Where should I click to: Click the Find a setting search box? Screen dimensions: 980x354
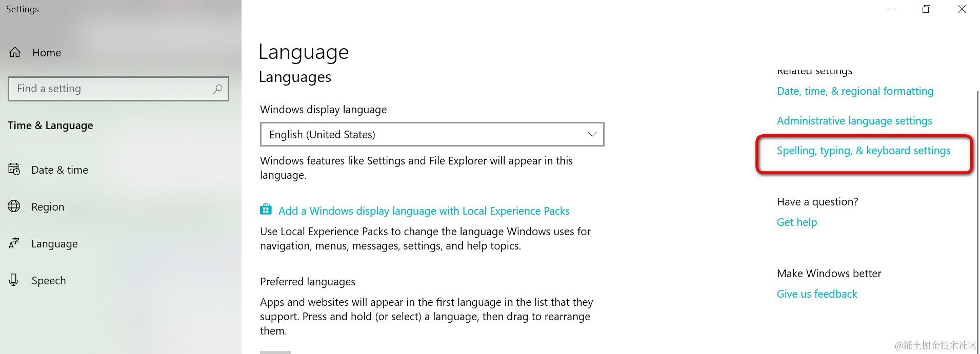point(113,89)
